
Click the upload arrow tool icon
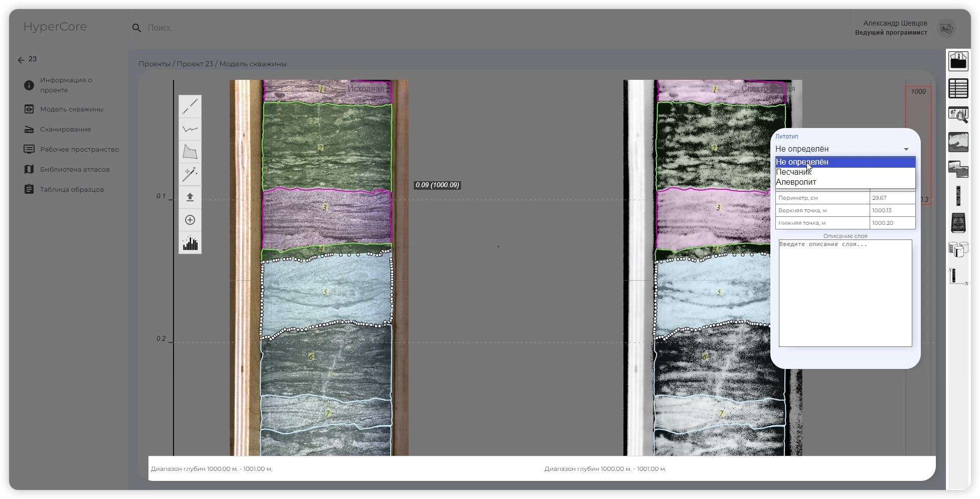pyautogui.click(x=190, y=197)
